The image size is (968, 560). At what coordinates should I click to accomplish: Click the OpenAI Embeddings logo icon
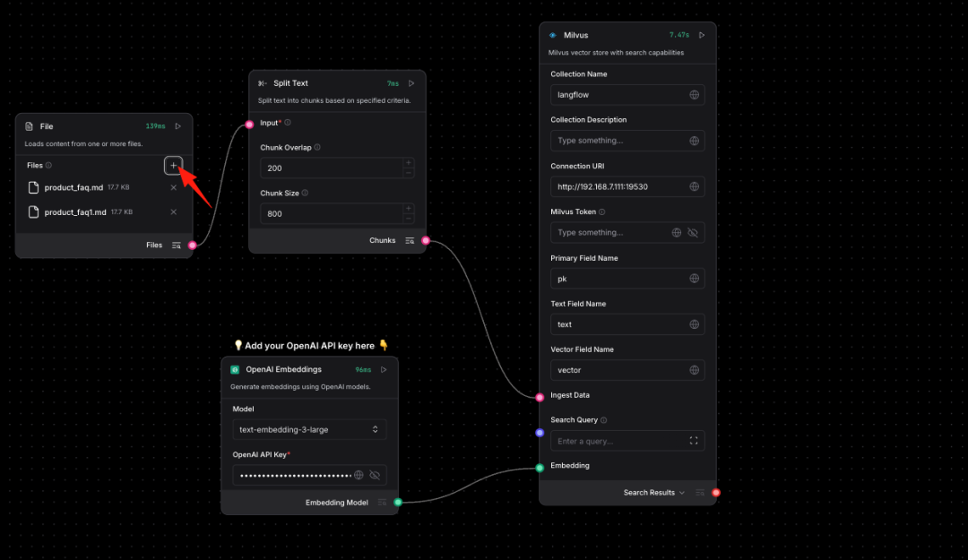(x=235, y=370)
